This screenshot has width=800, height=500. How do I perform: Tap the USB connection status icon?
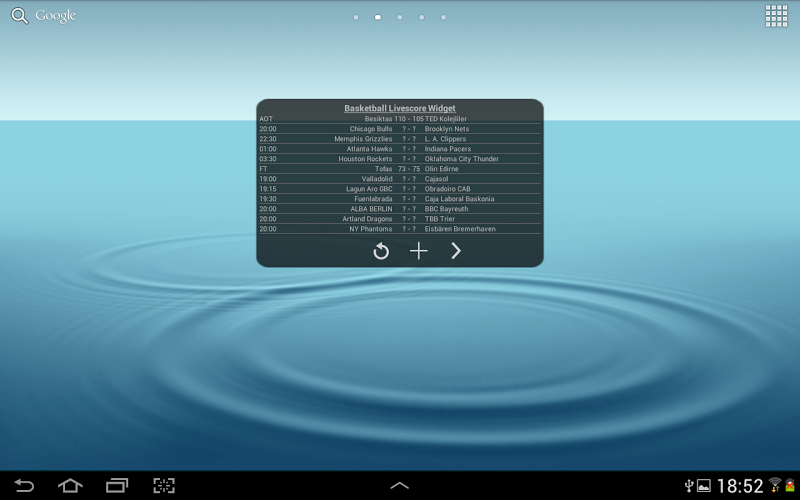point(689,485)
